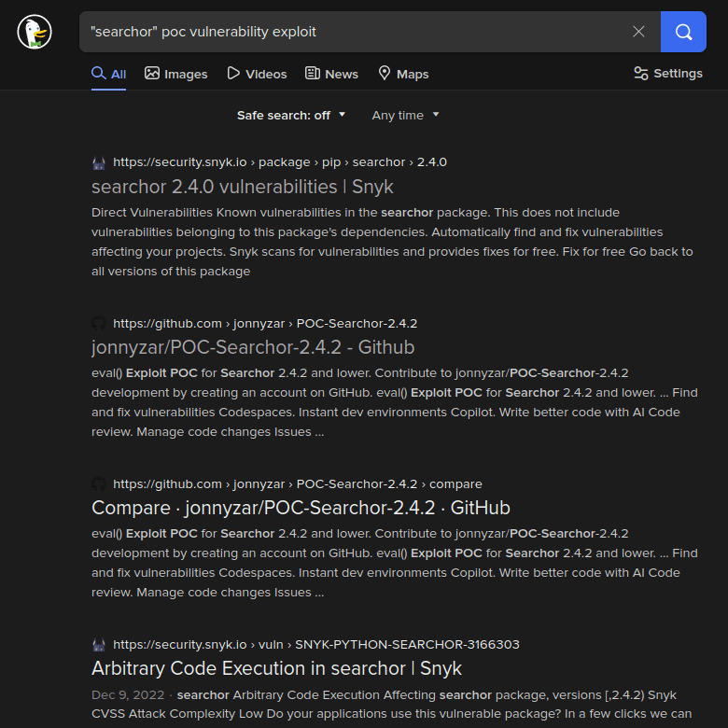Clear the search box with X icon
This screenshot has width=728, height=728.
click(638, 32)
